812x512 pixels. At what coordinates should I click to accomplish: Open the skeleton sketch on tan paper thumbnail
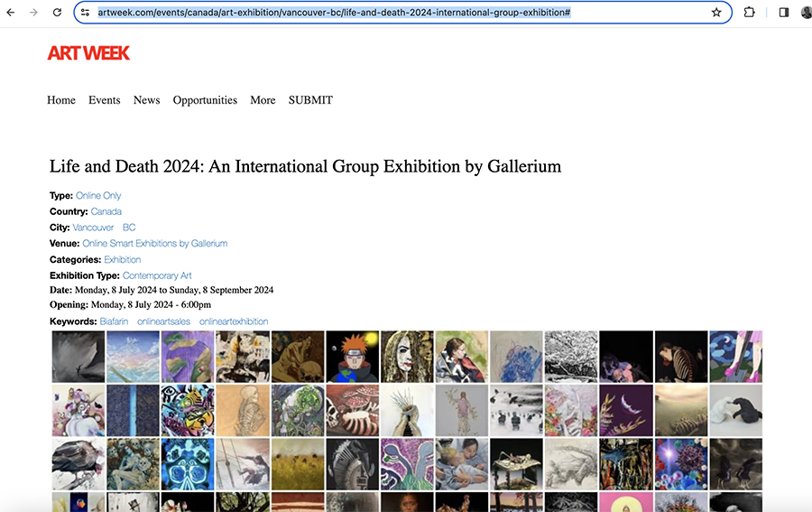(243, 411)
